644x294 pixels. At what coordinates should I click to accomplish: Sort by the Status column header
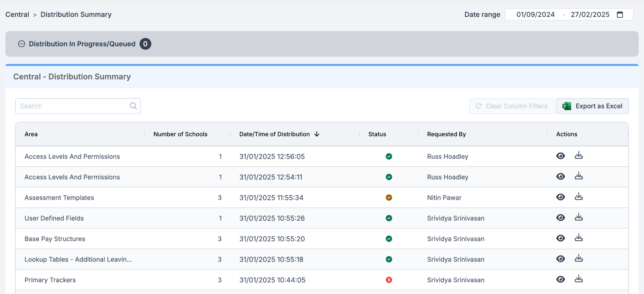377,134
